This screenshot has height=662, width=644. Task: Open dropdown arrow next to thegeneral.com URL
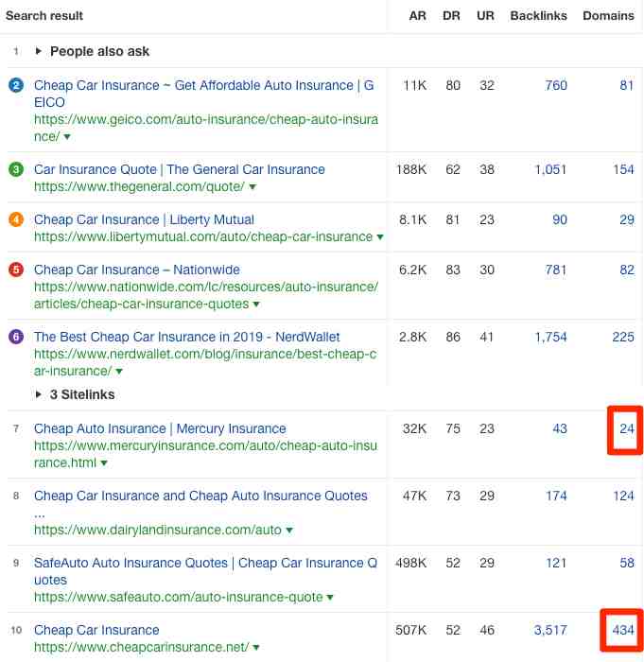click(x=252, y=186)
